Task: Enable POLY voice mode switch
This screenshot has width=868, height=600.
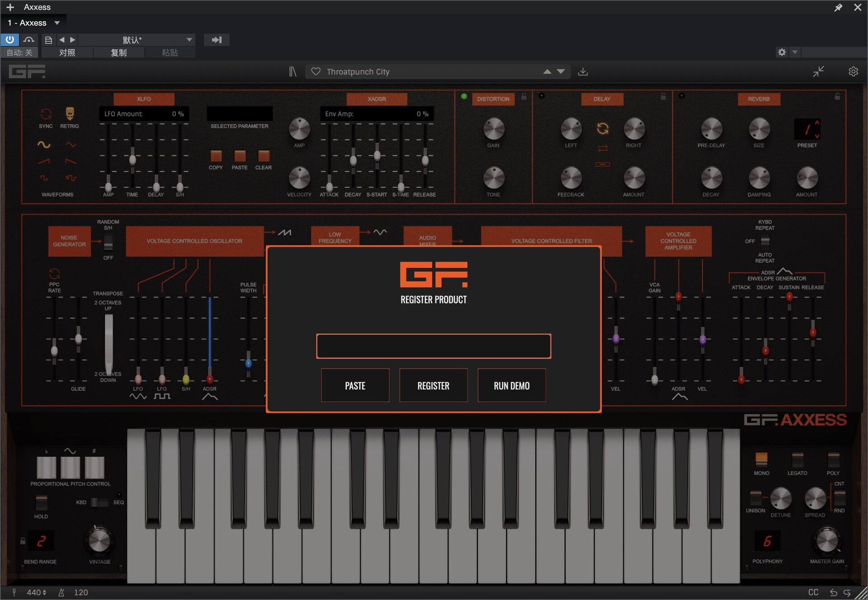Action: pos(833,459)
